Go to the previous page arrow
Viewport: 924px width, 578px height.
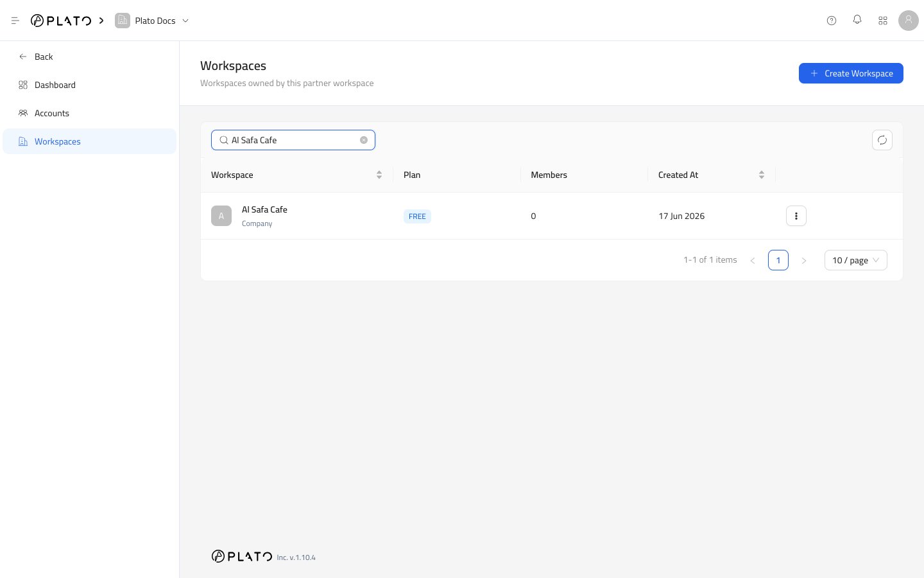[x=753, y=260]
